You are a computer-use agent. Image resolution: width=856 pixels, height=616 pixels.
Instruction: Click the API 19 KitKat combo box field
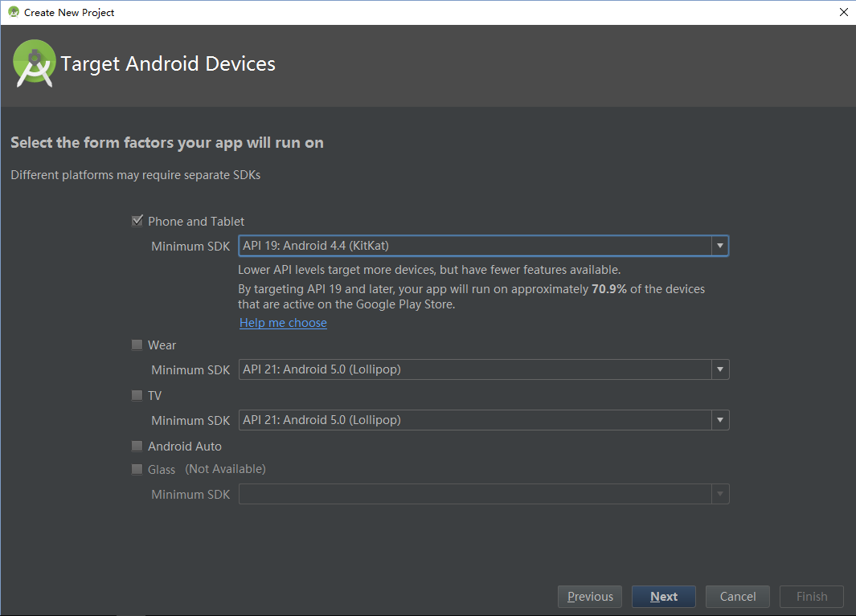(x=474, y=246)
